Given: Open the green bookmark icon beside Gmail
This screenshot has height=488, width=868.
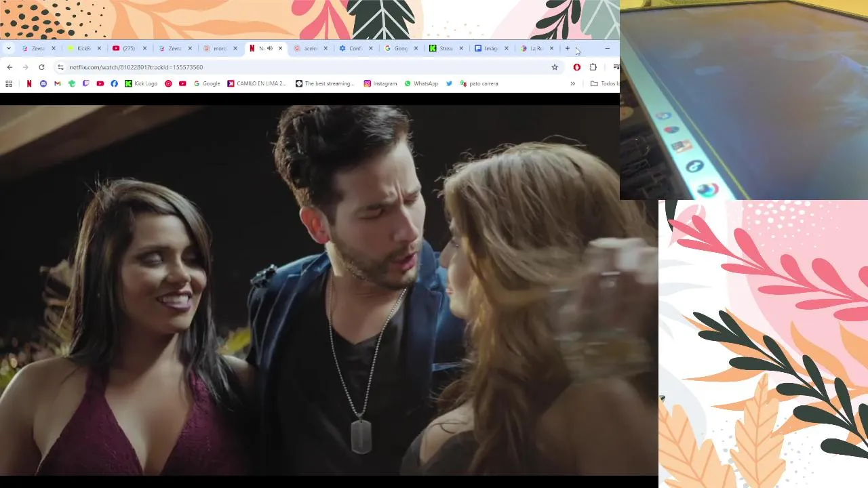Looking at the screenshot, I should pyautogui.click(x=72, y=83).
